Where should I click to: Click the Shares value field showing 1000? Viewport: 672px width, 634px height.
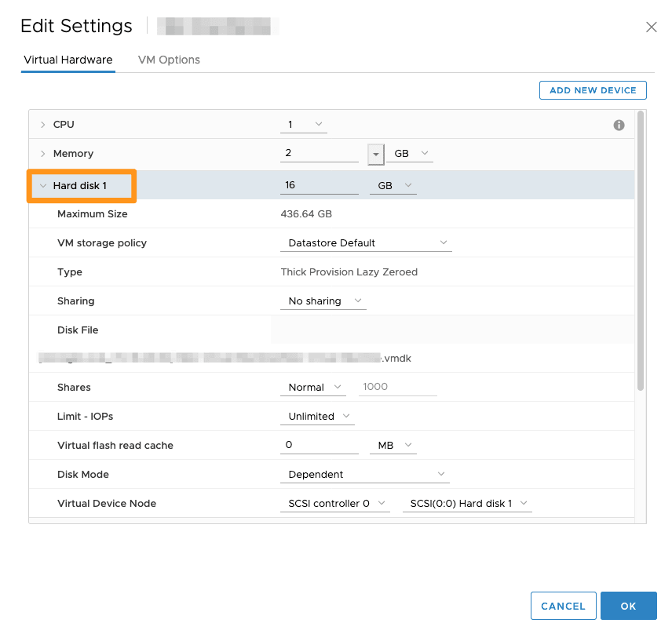pos(398,388)
